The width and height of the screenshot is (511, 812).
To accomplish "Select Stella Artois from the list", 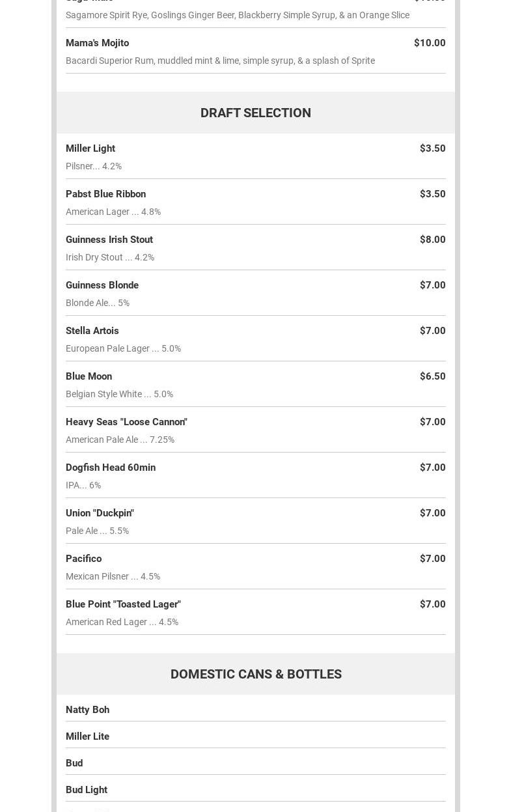I will tap(92, 331).
